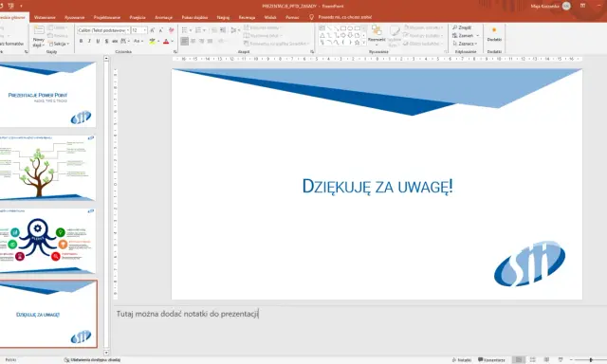Select the title slide thumbnail
Screen dimensions: 607x364
click(47, 95)
